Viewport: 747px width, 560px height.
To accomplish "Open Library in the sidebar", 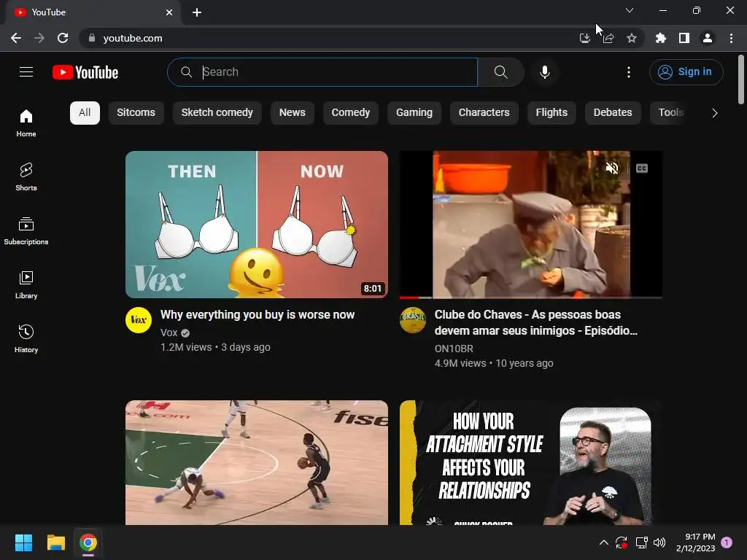I will 26,285.
